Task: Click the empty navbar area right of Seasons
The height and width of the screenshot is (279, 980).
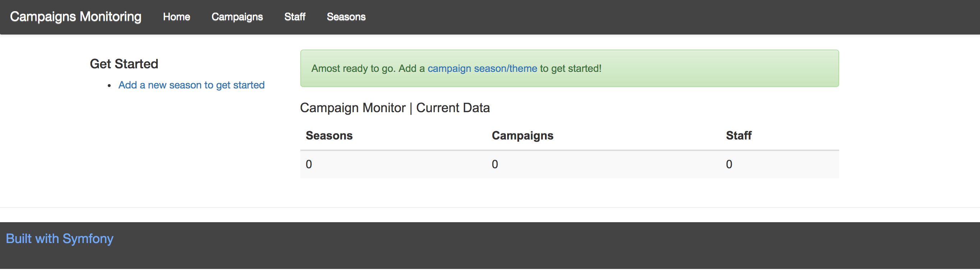Action: pyautogui.click(x=647, y=17)
